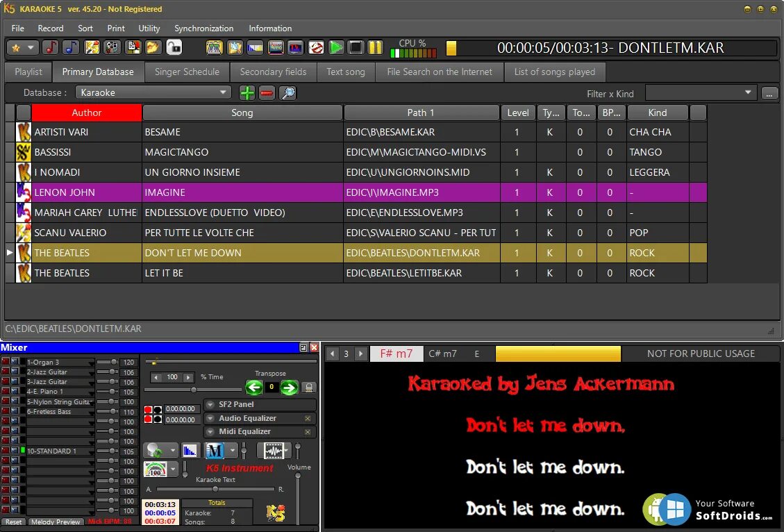Click the magnifier search database icon

[x=288, y=92]
